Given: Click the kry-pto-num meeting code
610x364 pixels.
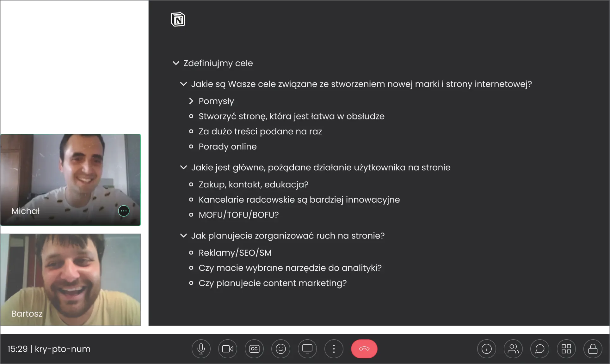Looking at the screenshot, I should click(63, 349).
